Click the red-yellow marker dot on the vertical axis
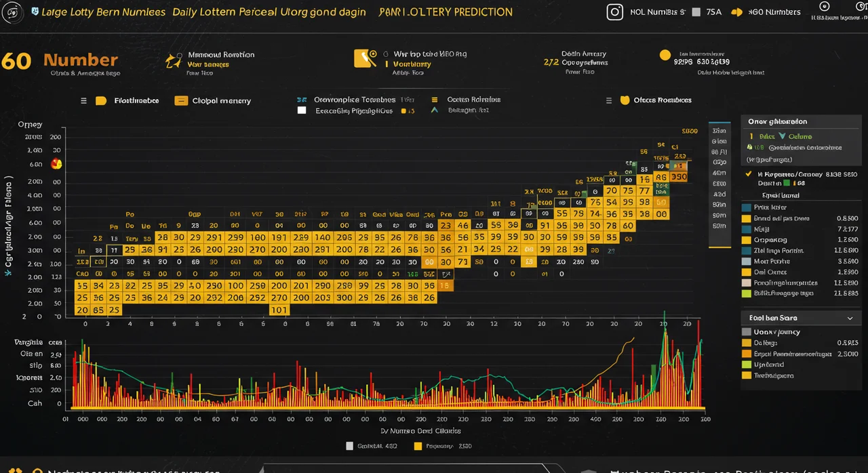Screen dimensions: 868x473 [x=56, y=163]
